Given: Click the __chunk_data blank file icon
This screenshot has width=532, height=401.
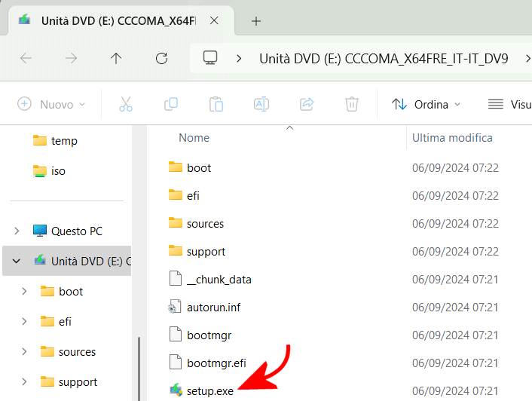Looking at the screenshot, I should tap(176, 278).
